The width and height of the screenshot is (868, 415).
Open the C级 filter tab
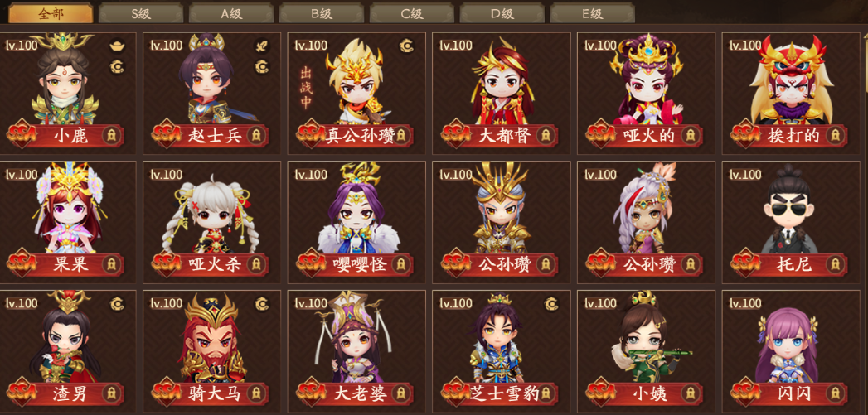click(411, 13)
